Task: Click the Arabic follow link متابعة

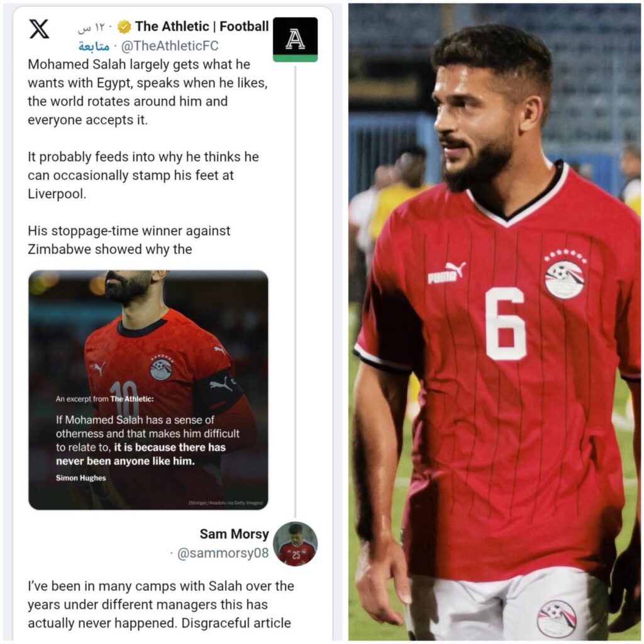Action: (94, 47)
